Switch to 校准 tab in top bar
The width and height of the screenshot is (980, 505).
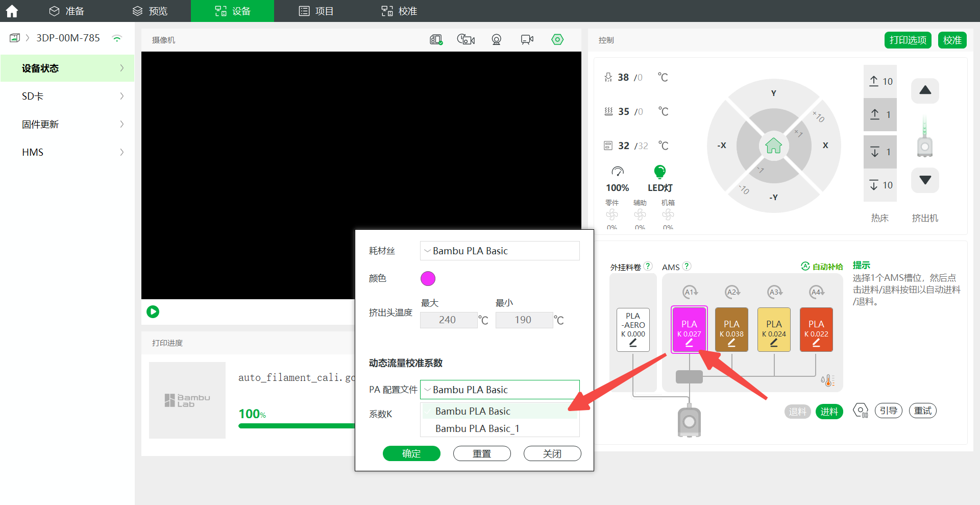399,11
